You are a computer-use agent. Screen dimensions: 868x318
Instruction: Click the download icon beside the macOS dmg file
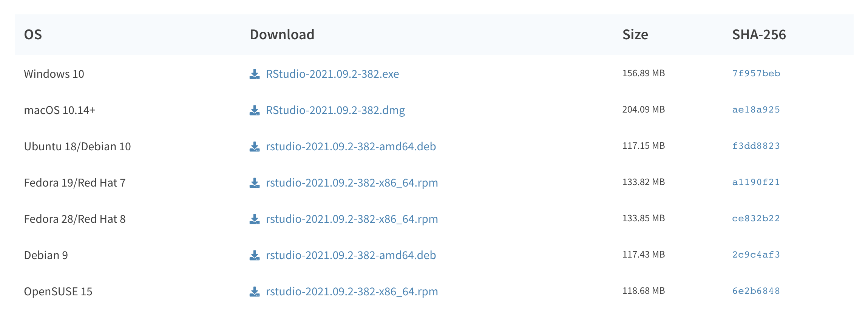tap(255, 110)
